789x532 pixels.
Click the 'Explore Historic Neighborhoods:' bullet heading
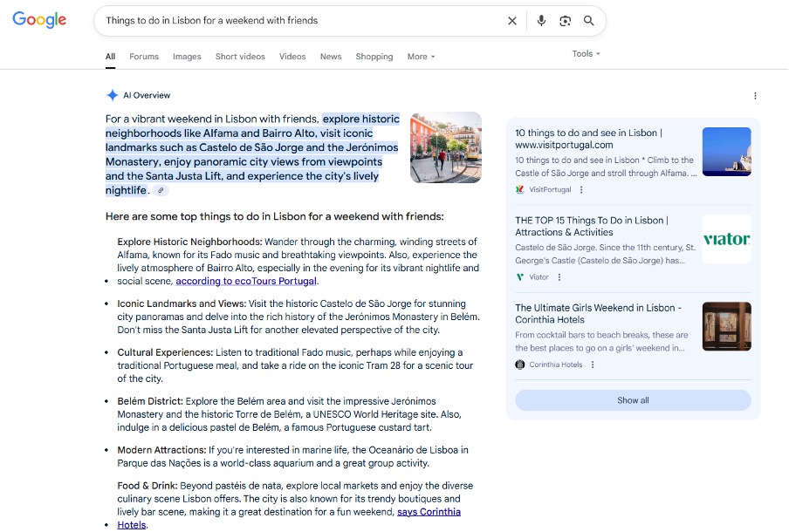189,242
